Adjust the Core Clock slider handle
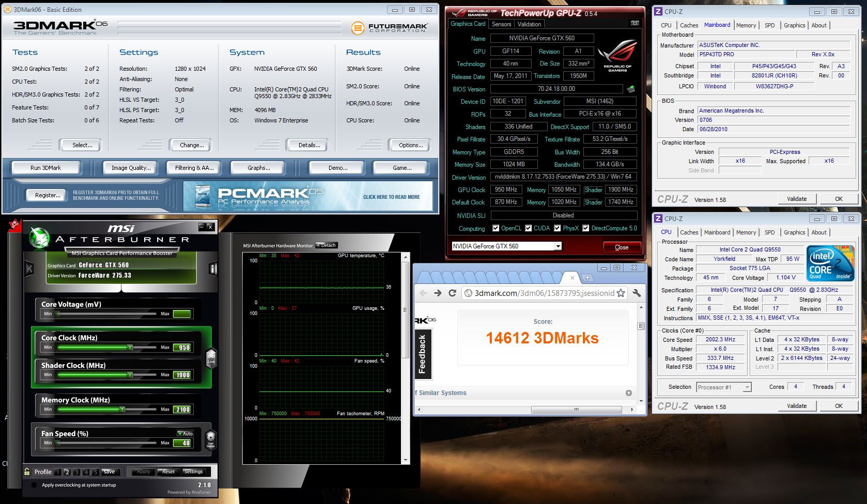This screenshot has width=867, height=504. 130,348
